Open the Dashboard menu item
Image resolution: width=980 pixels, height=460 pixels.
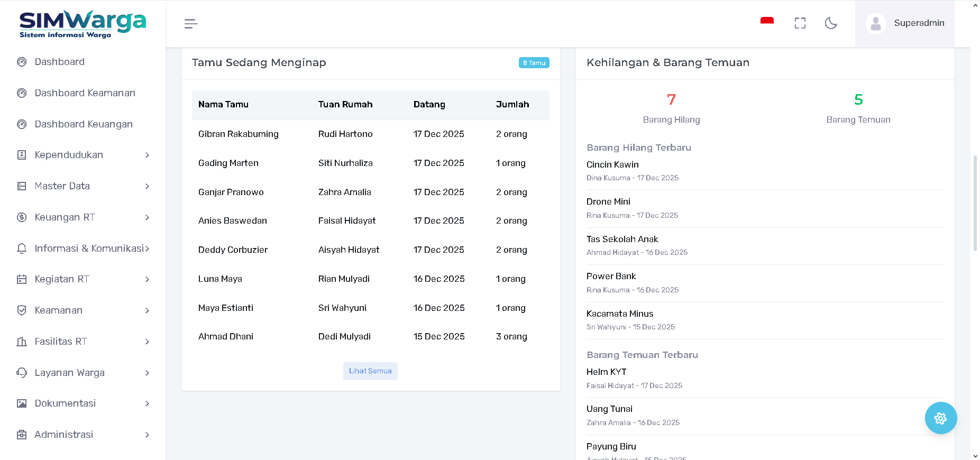click(x=59, y=62)
